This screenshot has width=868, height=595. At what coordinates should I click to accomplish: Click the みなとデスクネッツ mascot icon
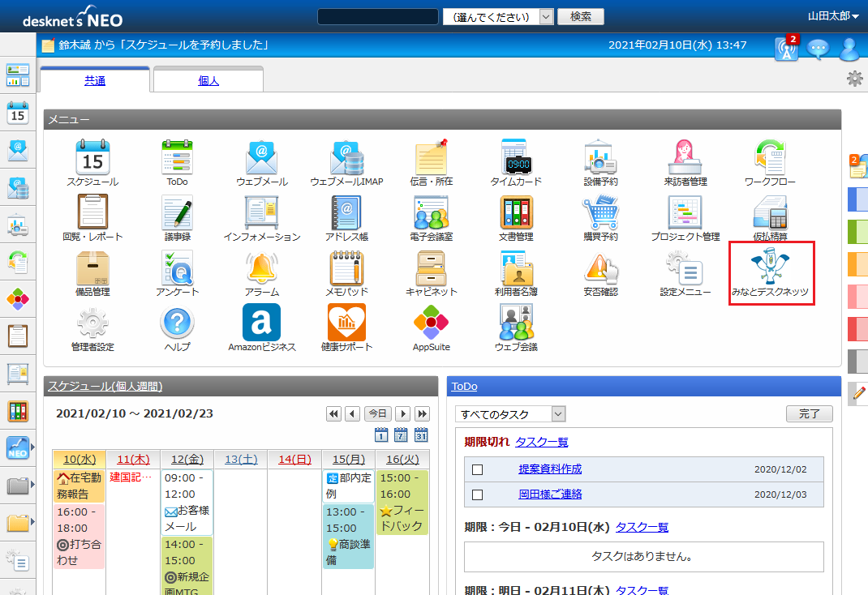(x=771, y=268)
